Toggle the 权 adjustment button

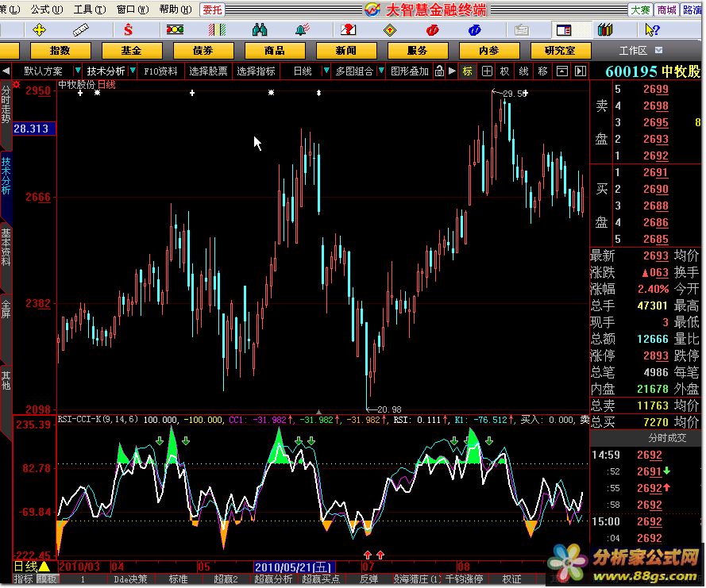click(x=505, y=71)
